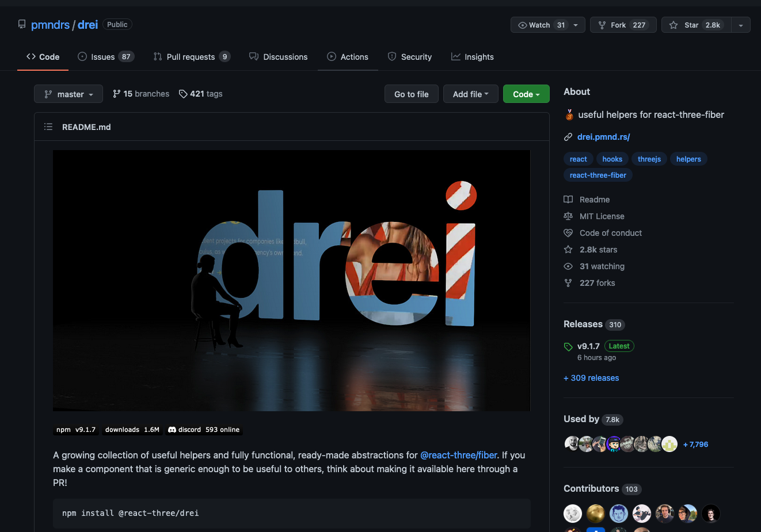This screenshot has width=761, height=532.
Task: Open the pmndrs organization link
Action: coord(50,25)
